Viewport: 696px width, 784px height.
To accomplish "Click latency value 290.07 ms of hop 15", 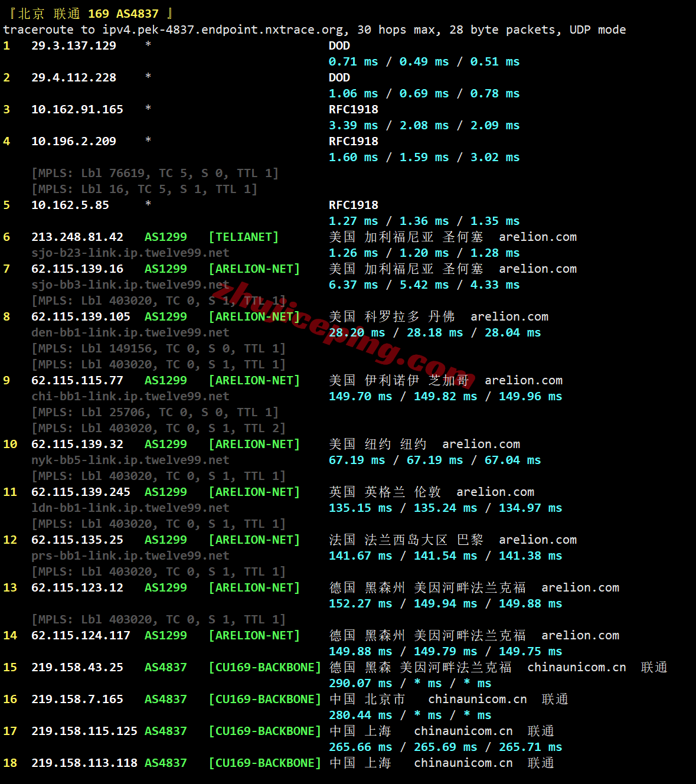I will [x=360, y=683].
